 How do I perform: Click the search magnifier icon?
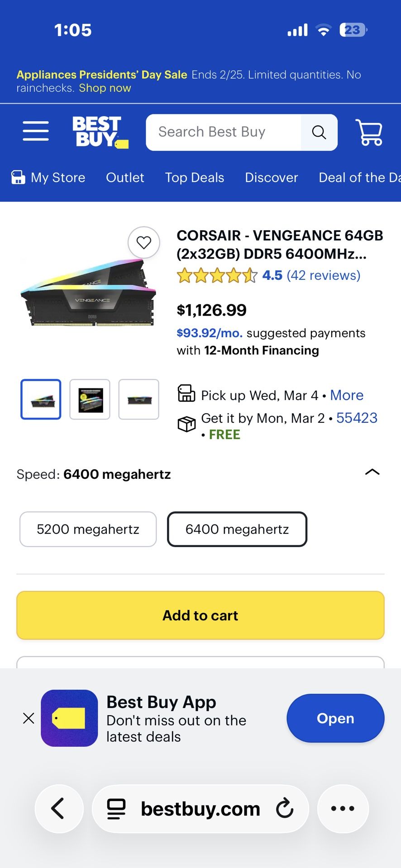pos(319,132)
